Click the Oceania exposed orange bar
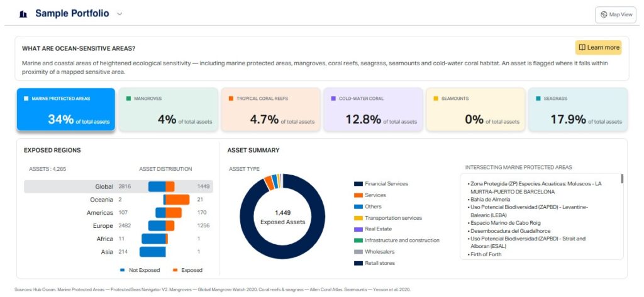 (x=177, y=200)
